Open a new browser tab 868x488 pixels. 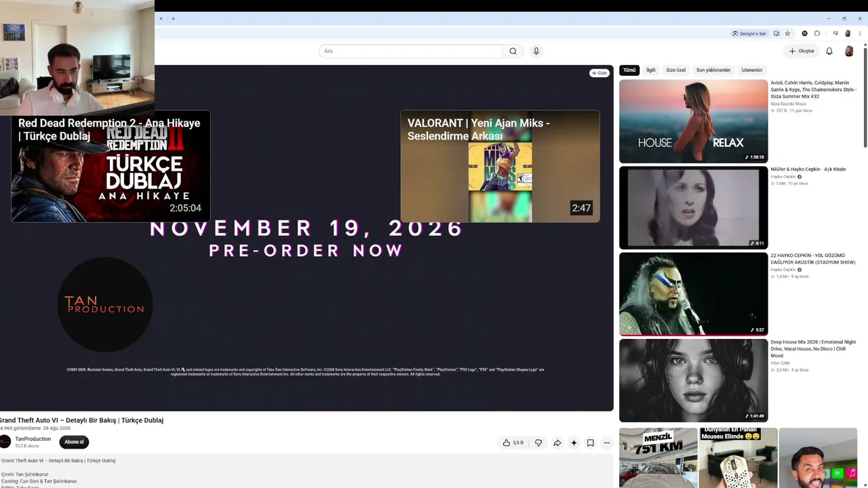coord(173,18)
